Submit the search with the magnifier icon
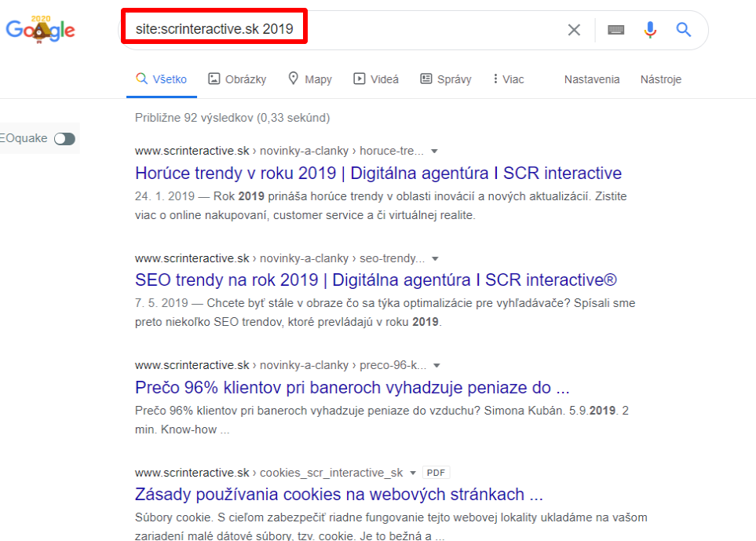Image resolution: width=756 pixels, height=541 pixels. [x=683, y=30]
